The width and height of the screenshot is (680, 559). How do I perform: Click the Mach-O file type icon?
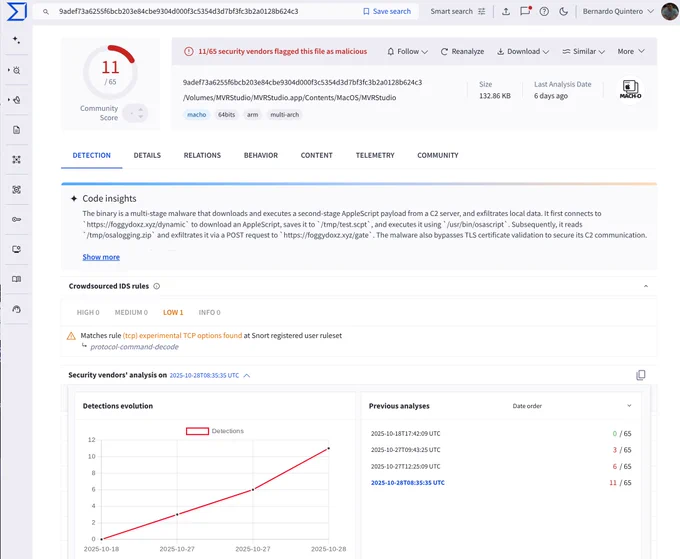(x=630, y=89)
